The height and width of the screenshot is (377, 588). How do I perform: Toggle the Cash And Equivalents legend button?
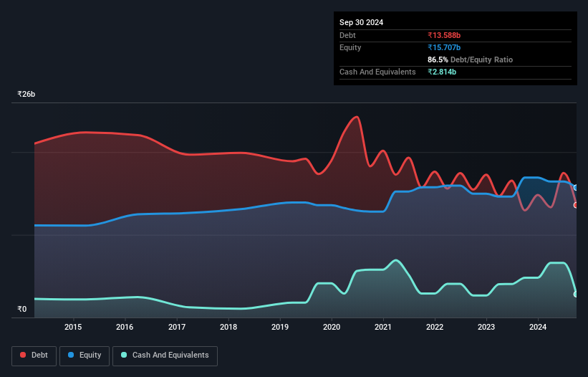point(165,355)
